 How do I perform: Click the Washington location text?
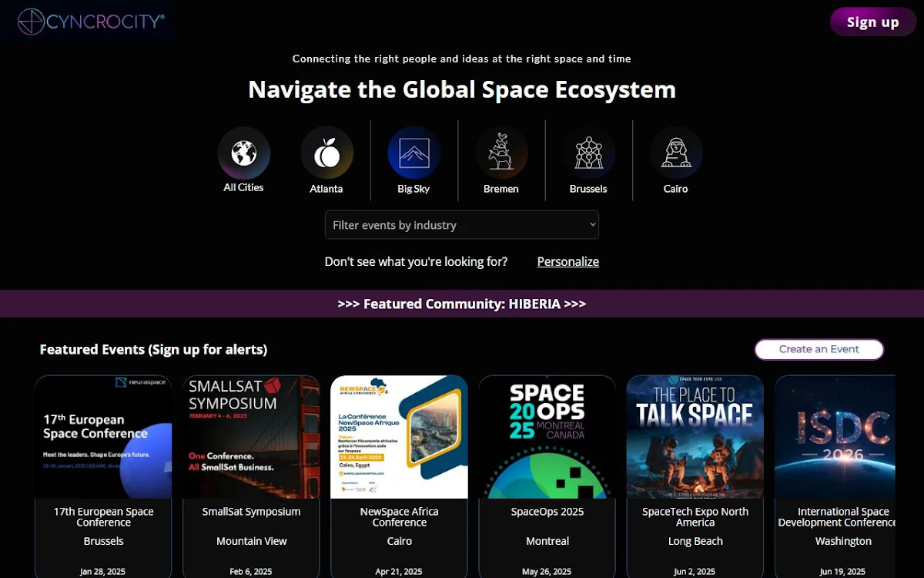(x=843, y=542)
